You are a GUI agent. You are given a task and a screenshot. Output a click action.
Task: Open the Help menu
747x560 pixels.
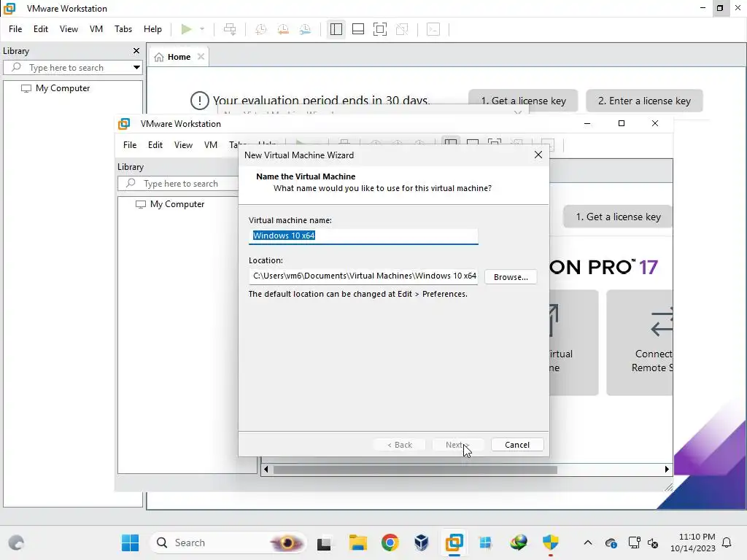pos(152,29)
